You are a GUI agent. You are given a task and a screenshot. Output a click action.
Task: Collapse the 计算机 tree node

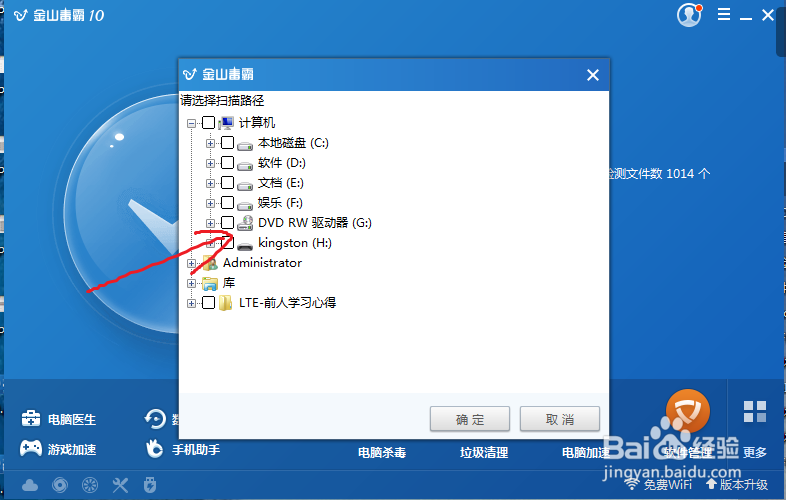coord(191,123)
